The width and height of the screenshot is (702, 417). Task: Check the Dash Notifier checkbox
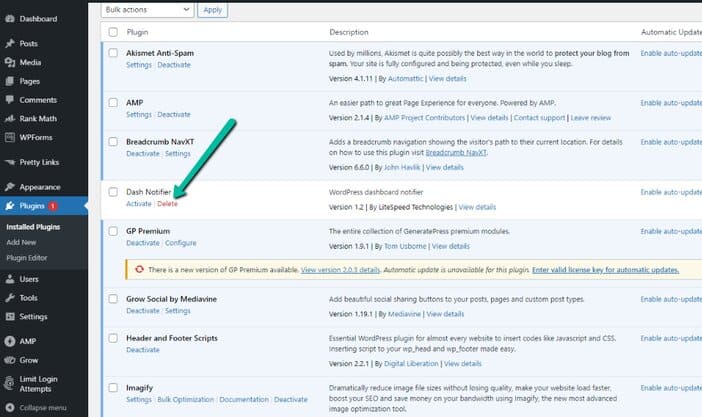pyautogui.click(x=113, y=192)
